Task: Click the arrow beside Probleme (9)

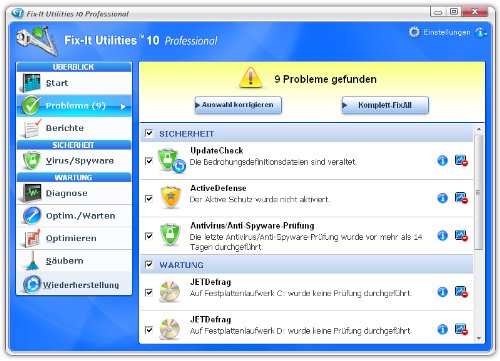Action: [x=123, y=106]
